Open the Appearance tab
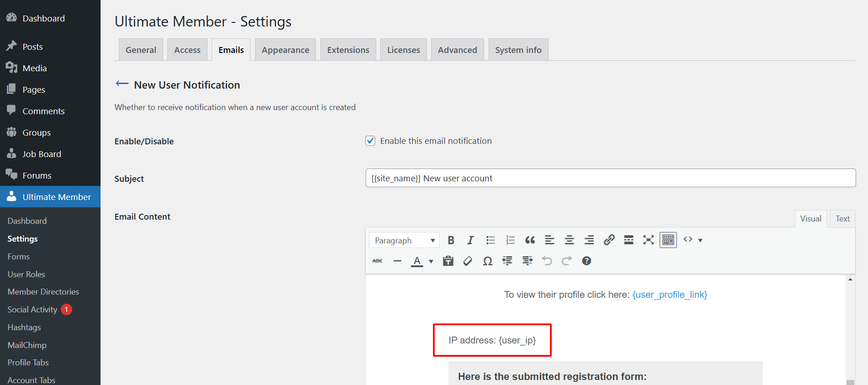This screenshot has width=868, height=385. click(x=285, y=50)
